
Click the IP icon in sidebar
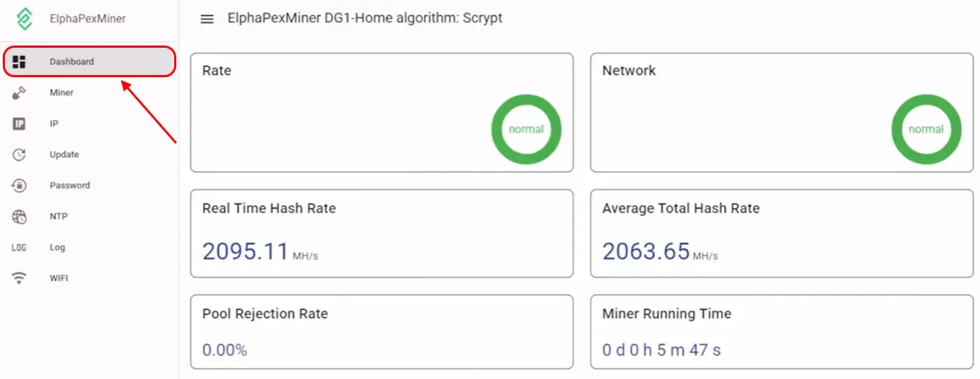(20, 124)
